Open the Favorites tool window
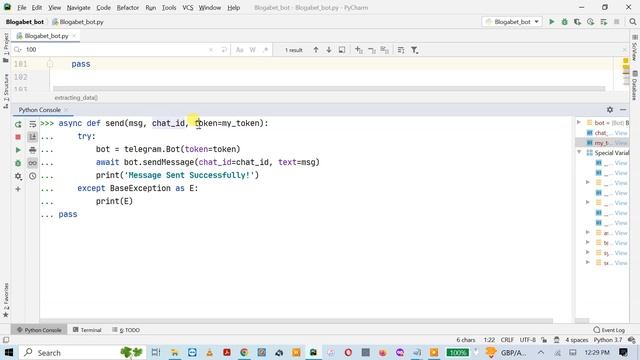Screen dimensions: 640x360 tap(6, 300)
